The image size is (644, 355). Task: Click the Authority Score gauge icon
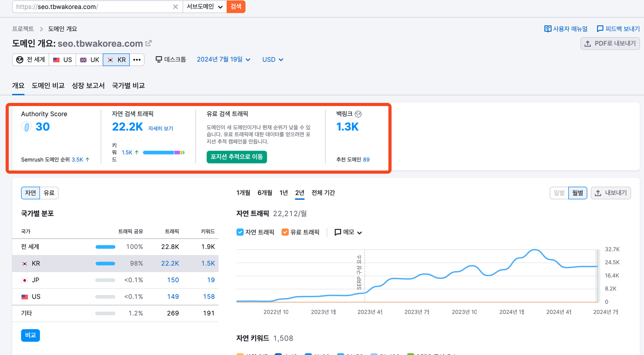click(26, 127)
